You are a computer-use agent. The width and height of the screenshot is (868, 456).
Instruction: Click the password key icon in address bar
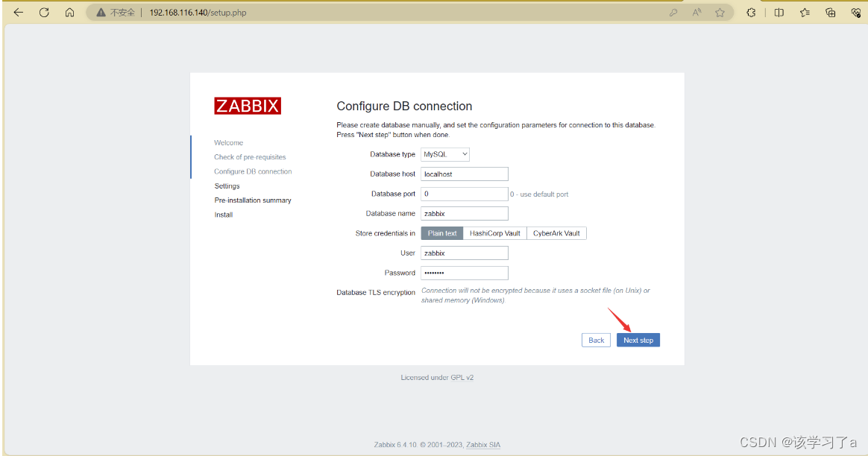(673, 12)
